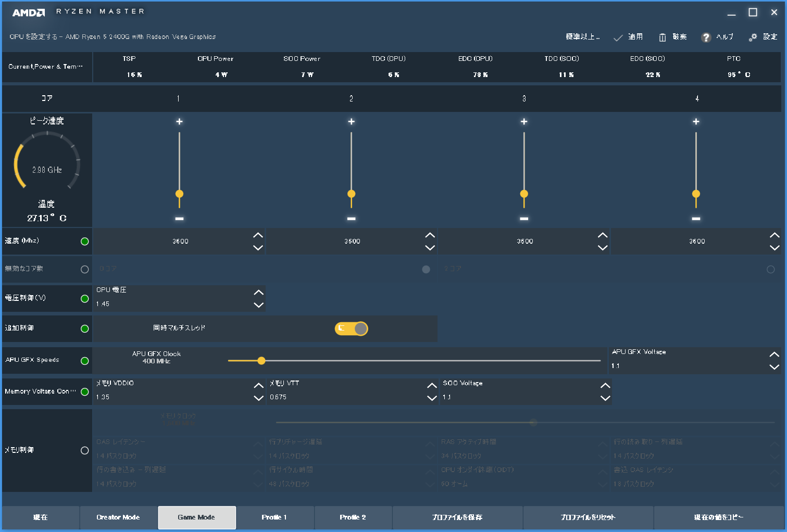Switch to Game Mode tab
787x532 pixels.
[x=197, y=517]
